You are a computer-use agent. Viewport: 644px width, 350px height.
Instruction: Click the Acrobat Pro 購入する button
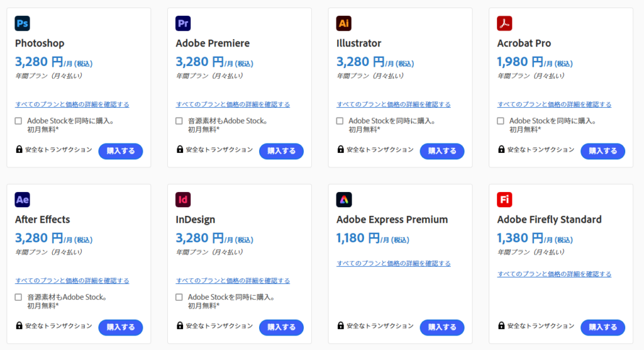click(602, 151)
